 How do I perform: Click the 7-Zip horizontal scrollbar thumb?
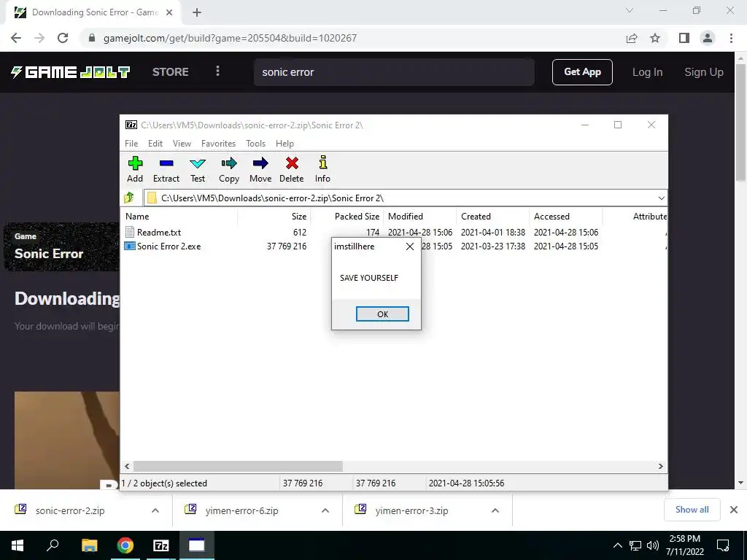click(x=238, y=466)
